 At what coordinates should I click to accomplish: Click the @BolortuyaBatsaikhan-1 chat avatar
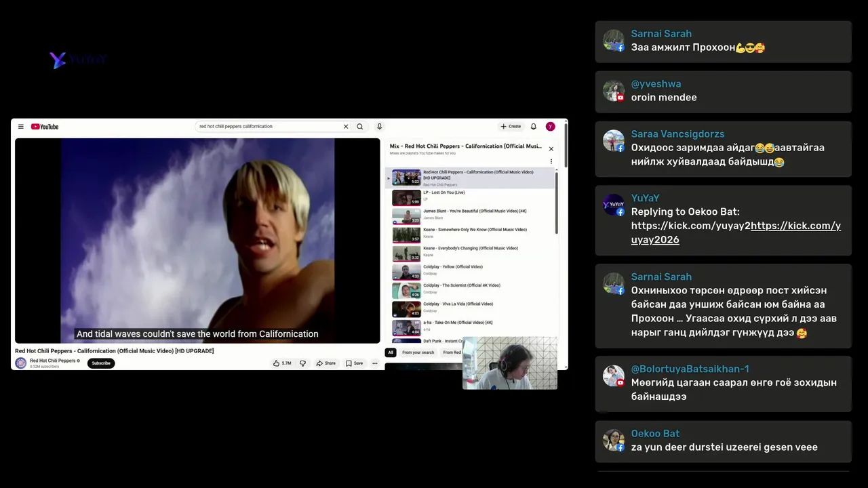(614, 375)
